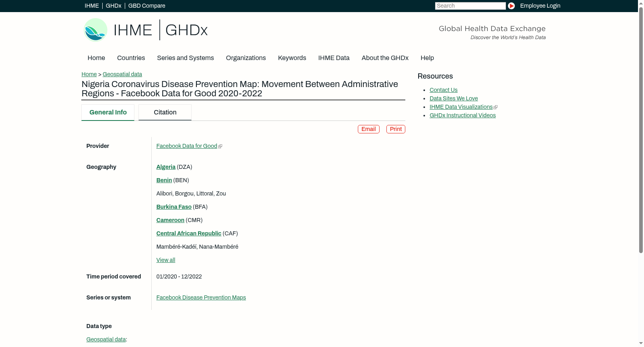Click the Resources heading
The width and height of the screenshot is (644, 347).
(435, 76)
